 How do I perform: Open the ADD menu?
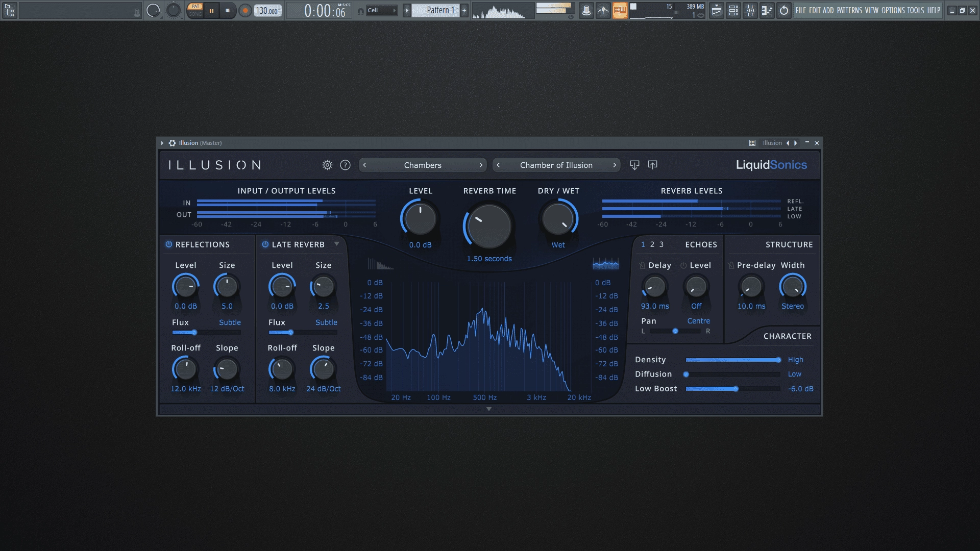[x=828, y=10]
